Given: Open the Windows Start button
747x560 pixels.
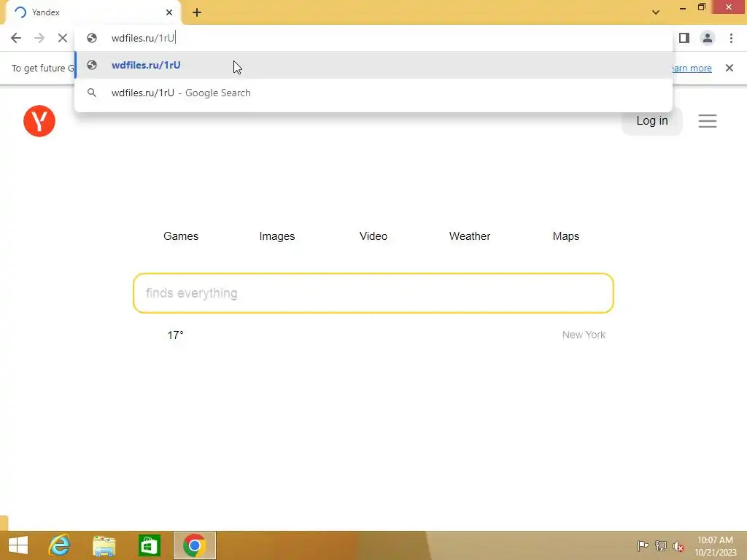Looking at the screenshot, I should point(18,545).
